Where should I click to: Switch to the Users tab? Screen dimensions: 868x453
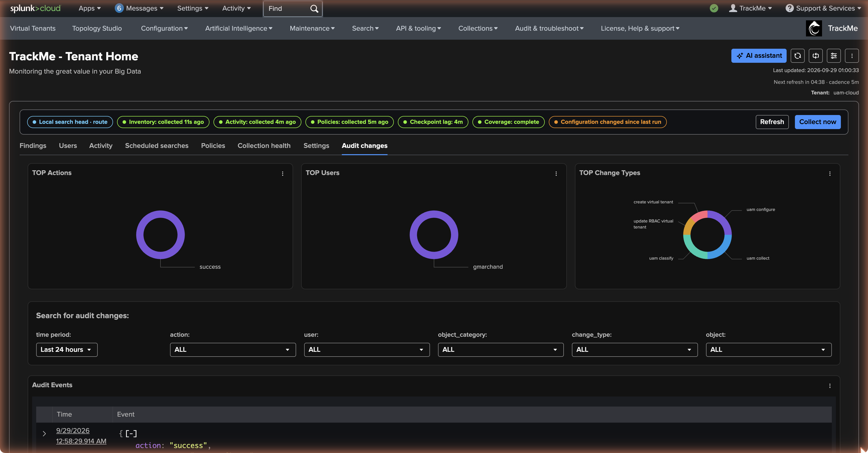[x=68, y=146]
